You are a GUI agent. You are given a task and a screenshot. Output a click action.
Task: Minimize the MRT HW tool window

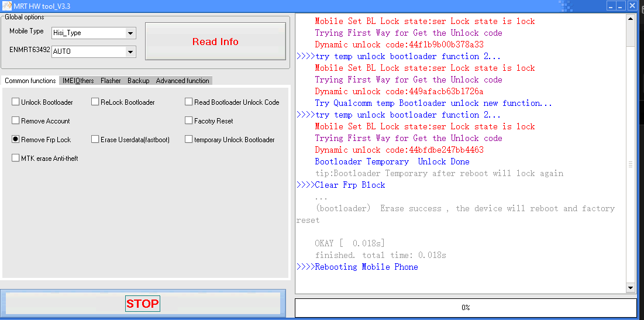coord(611,6)
